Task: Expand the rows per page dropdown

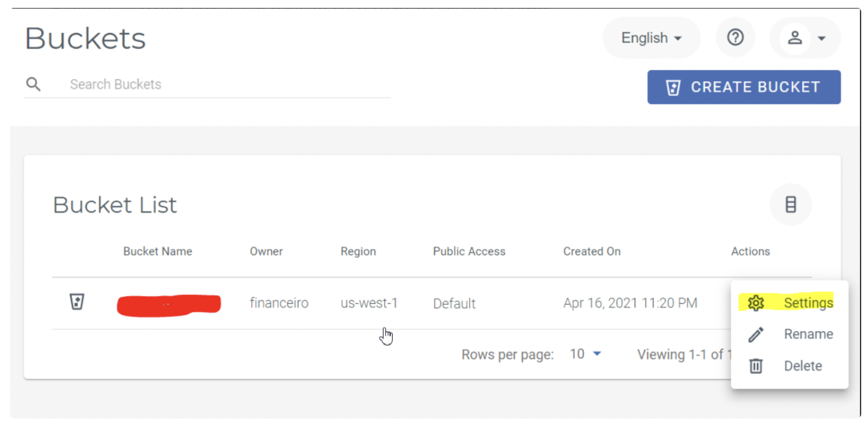Action: (x=585, y=354)
